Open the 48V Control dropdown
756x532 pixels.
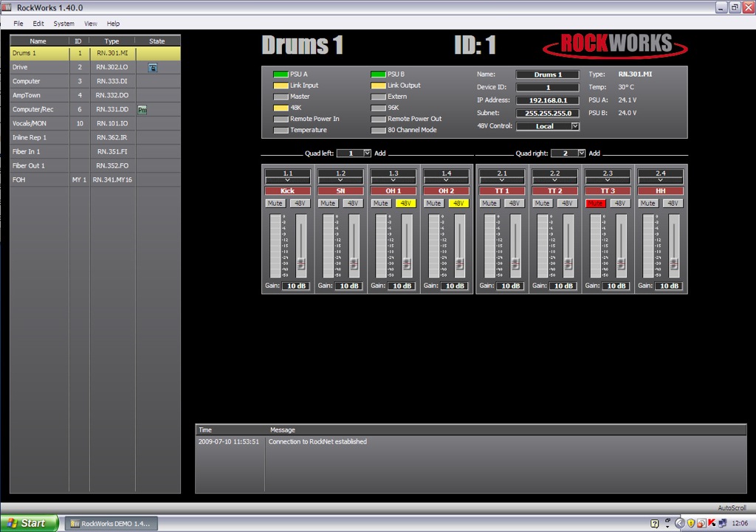[574, 126]
